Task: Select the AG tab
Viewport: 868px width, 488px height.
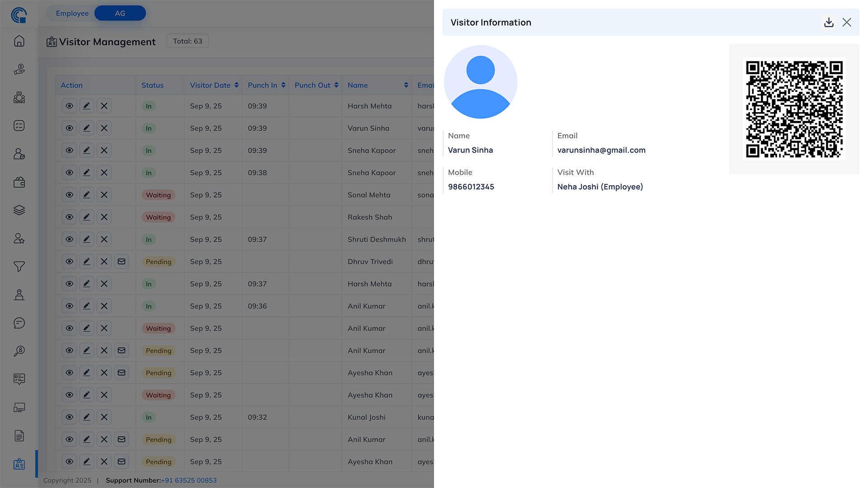Action: click(x=120, y=13)
